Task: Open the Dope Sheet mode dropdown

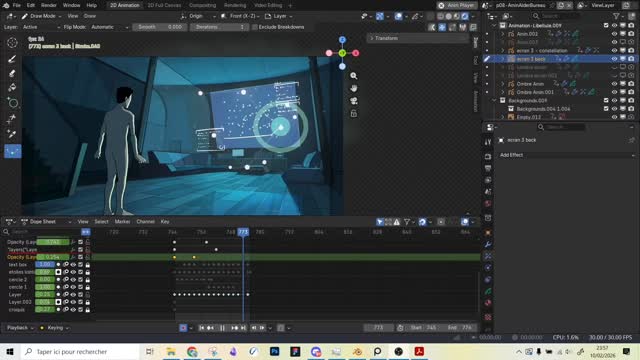Action: pyautogui.click(x=47, y=222)
